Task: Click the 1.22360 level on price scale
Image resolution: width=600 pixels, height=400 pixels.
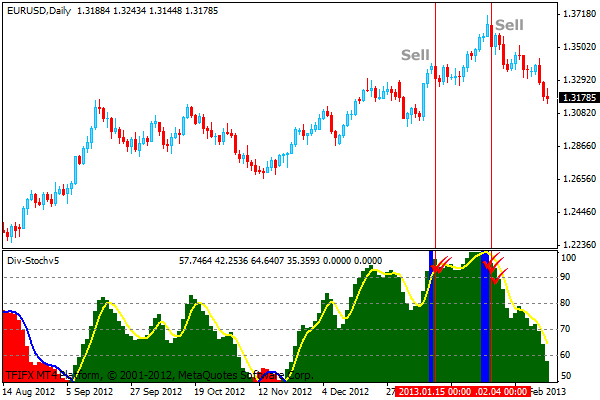Action: coord(580,245)
